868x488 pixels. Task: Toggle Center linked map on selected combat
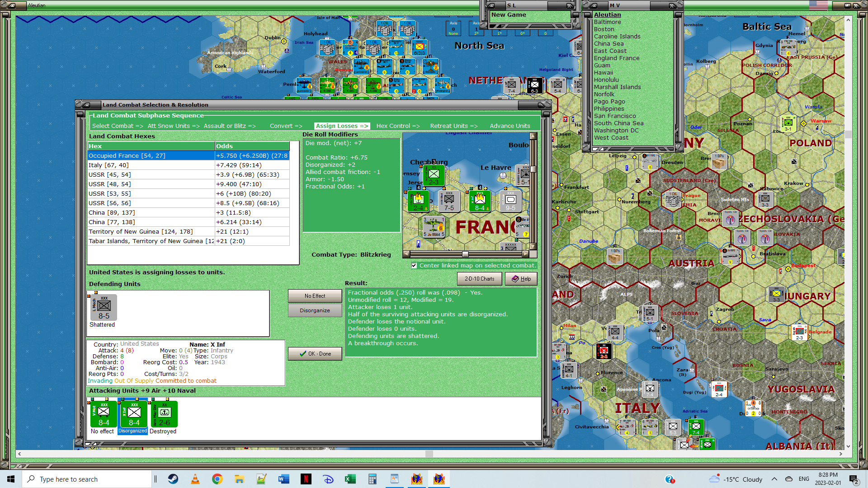point(414,266)
